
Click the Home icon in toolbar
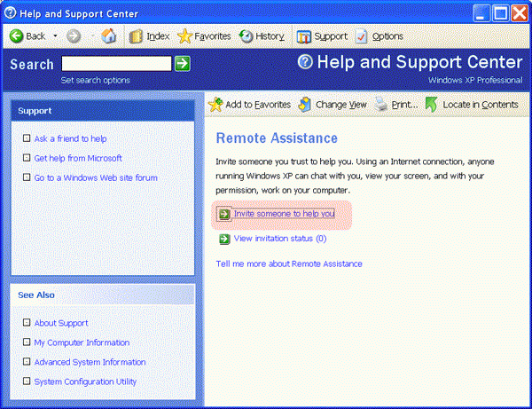tap(109, 36)
